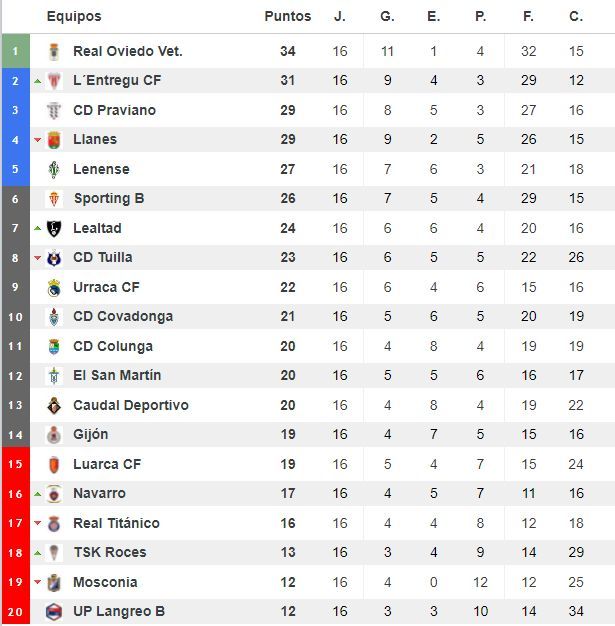Click the Llanes team crest icon

tap(54, 140)
